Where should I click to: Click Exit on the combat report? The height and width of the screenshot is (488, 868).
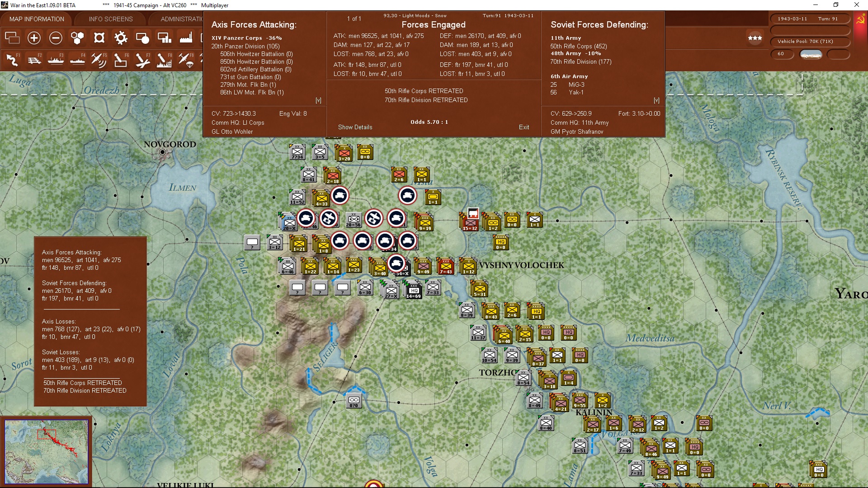[x=524, y=127]
